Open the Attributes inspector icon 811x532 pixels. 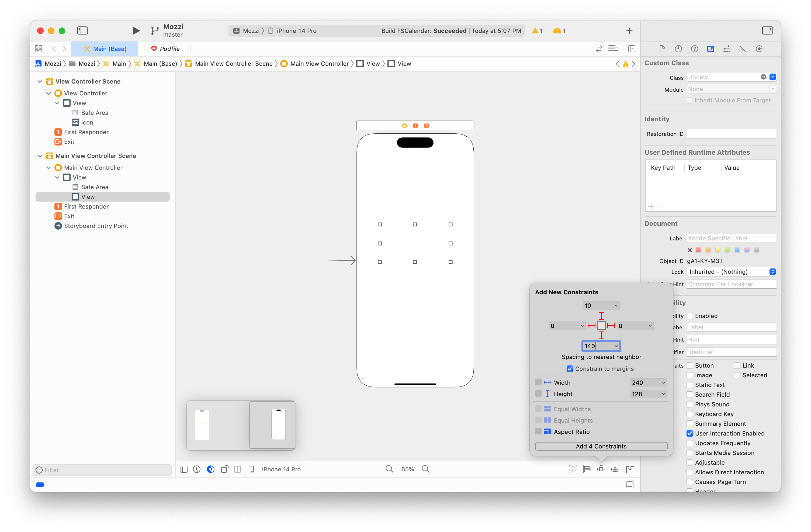pos(727,49)
